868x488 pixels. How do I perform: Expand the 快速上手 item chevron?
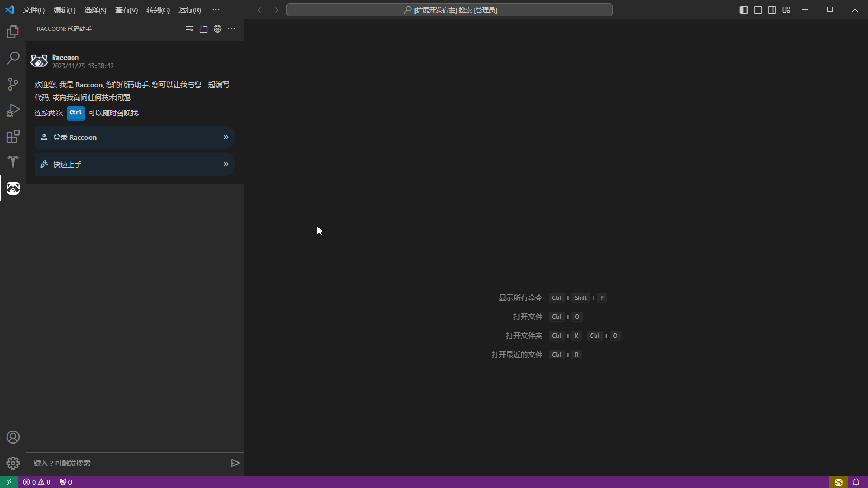click(226, 164)
